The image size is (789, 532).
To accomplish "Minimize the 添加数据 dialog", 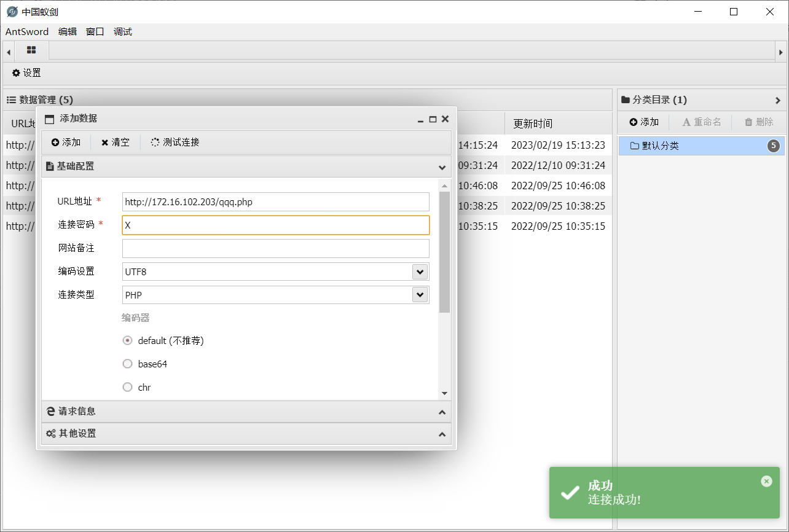I will pyautogui.click(x=420, y=120).
